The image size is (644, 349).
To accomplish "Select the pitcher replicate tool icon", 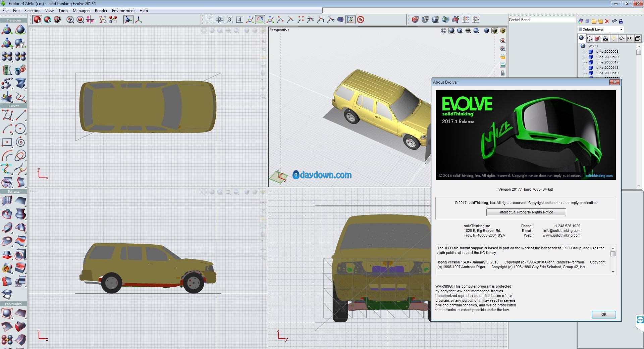I will click(x=20, y=70).
